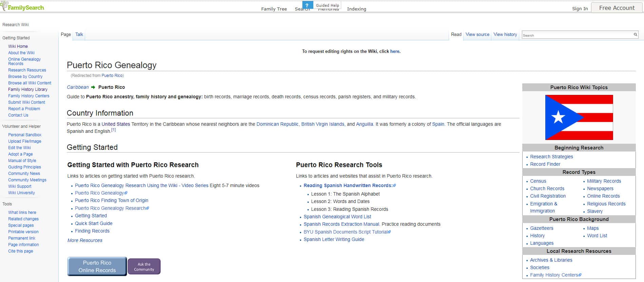Open the View history tab
This screenshot has width=644, height=282.
point(505,35)
